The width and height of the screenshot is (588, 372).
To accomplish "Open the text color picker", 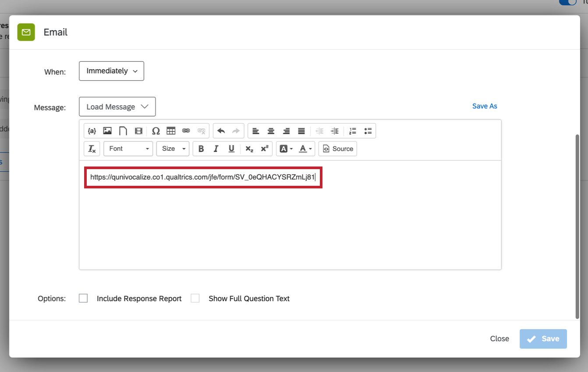I will 302,149.
